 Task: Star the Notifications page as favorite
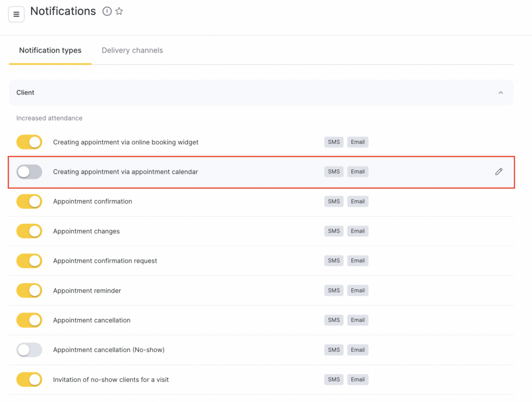tap(119, 11)
